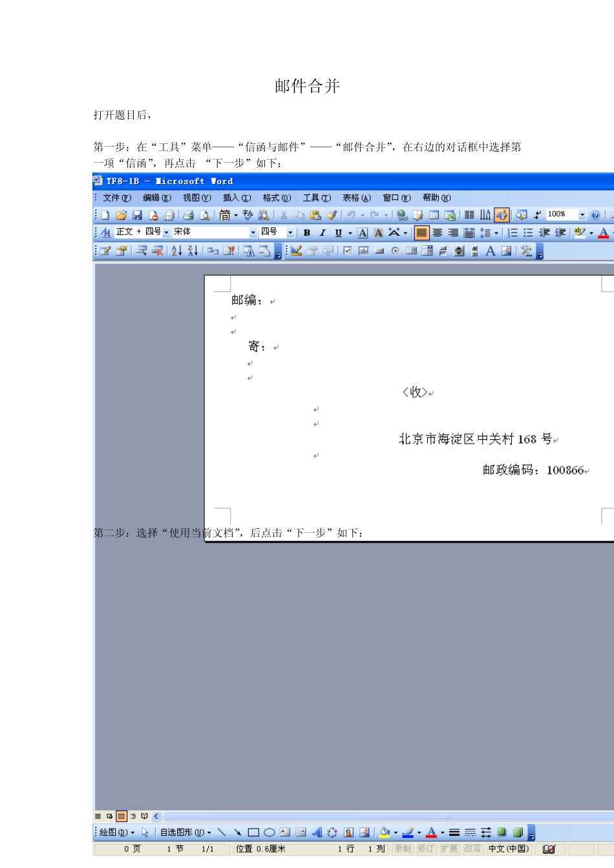Expand the Font Color dropdown arrow in Drawing toolbar
This screenshot has height=868, width=614.
pyautogui.click(x=442, y=832)
